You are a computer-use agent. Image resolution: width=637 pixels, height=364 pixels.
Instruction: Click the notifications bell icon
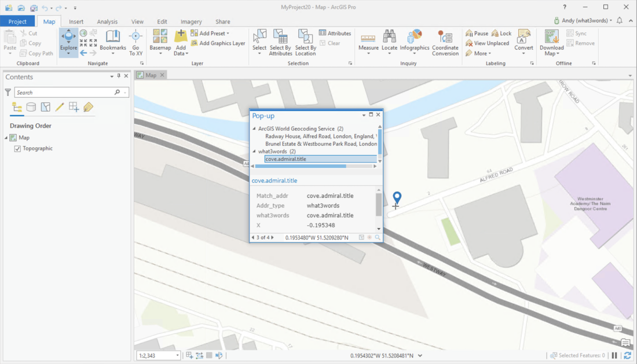coord(620,20)
